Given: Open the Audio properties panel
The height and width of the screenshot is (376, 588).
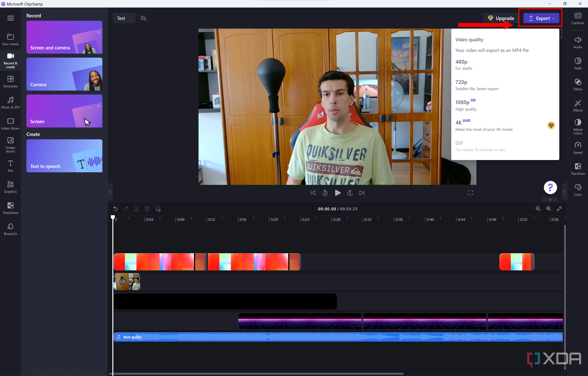Looking at the screenshot, I should coord(578,43).
